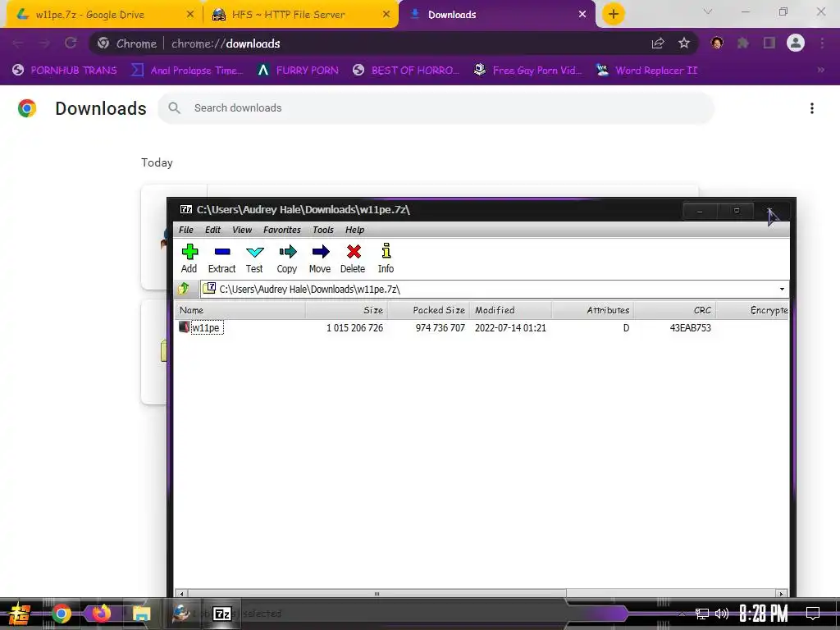Open Chrome three-dot main menu
Viewport: 840px width, 630px height.
click(822, 43)
